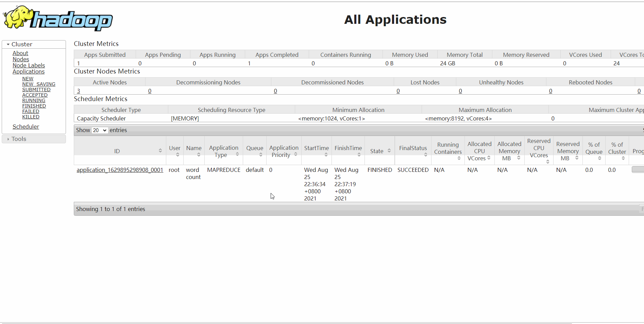Click the MAPREDUCE application type cell
This screenshot has width=644, height=324.
coord(224,170)
